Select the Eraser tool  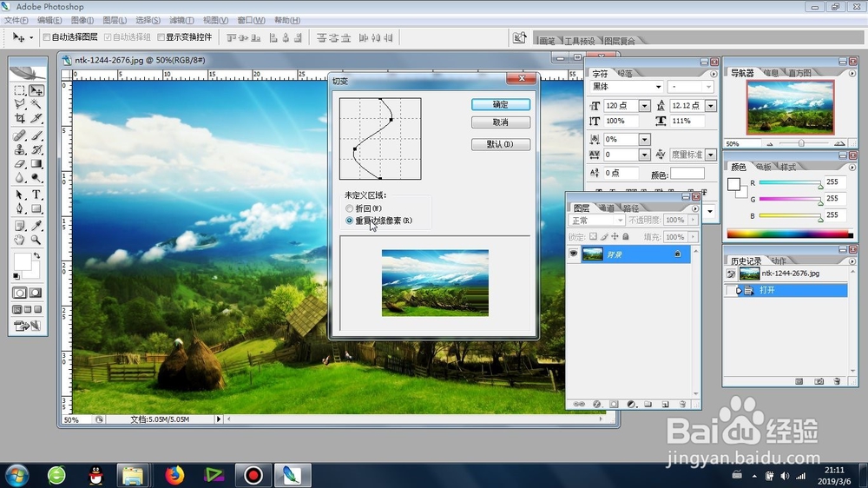coord(20,164)
